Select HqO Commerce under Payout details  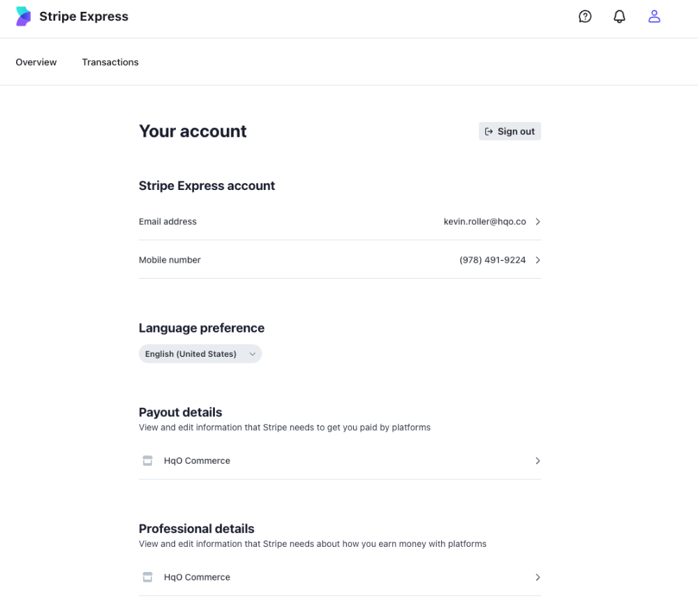coord(197,461)
